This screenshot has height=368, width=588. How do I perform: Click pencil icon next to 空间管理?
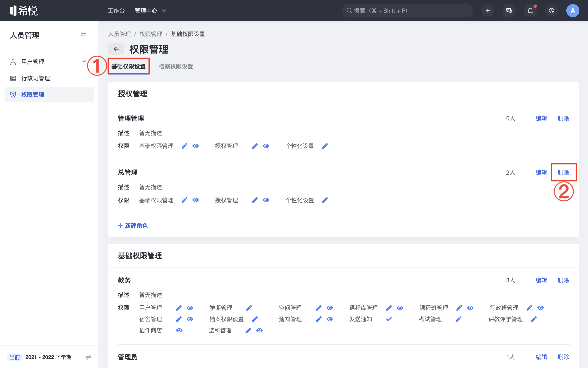tap(319, 308)
